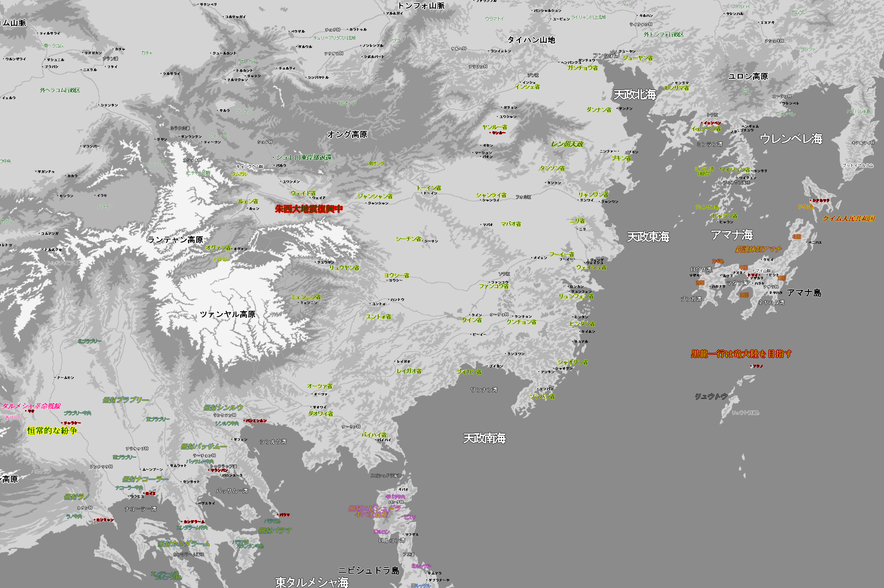Select the ユロン高原 label
The width and height of the screenshot is (884, 588).
[748, 76]
